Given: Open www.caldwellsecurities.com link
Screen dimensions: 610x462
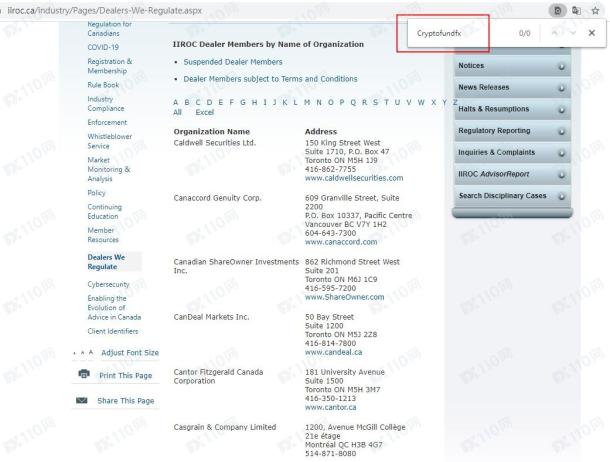Looking at the screenshot, I should [x=354, y=178].
